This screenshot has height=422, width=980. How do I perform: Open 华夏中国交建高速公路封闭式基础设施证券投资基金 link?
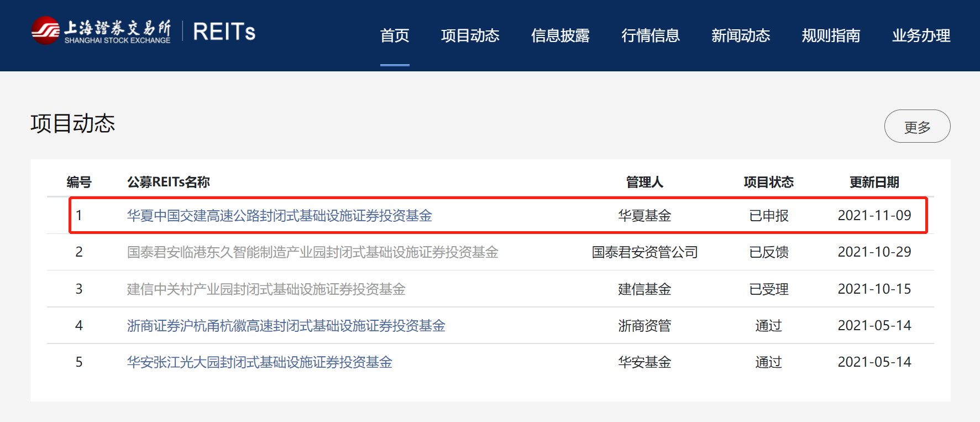pos(280,215)
